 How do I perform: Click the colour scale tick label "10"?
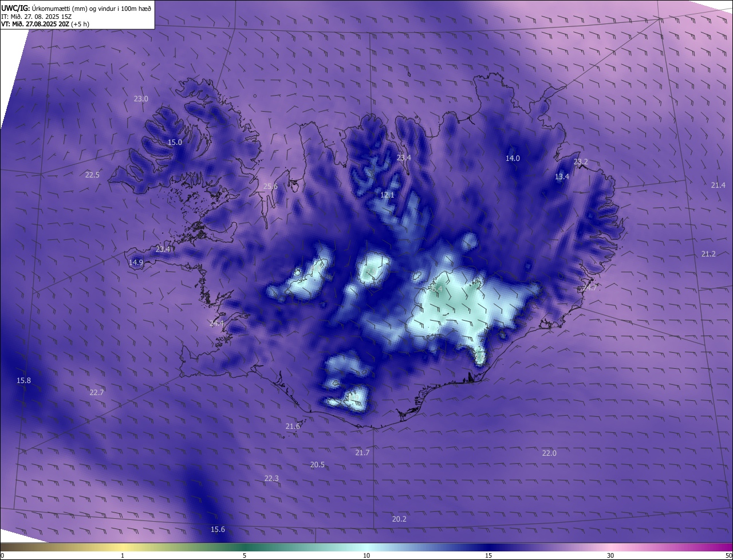coord(366,555)
